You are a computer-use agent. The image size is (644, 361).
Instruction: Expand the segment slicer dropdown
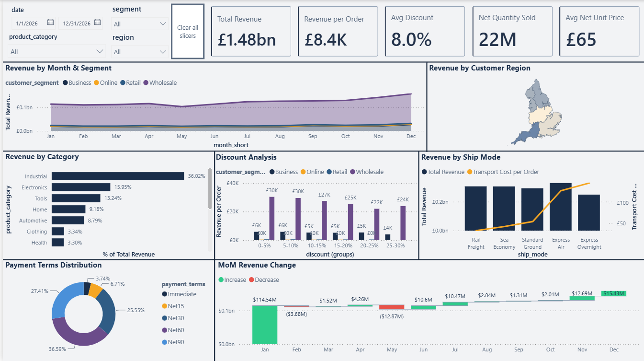point(163,24)
